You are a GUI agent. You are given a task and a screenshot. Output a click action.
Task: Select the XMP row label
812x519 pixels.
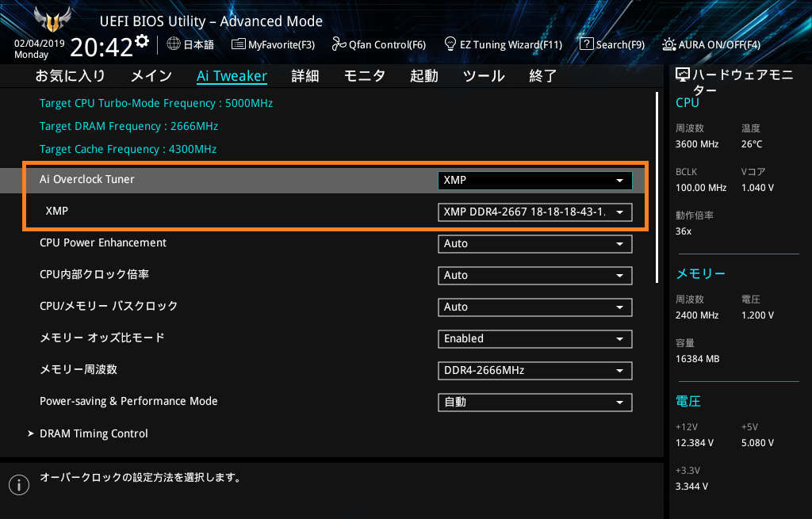(57, 211)
